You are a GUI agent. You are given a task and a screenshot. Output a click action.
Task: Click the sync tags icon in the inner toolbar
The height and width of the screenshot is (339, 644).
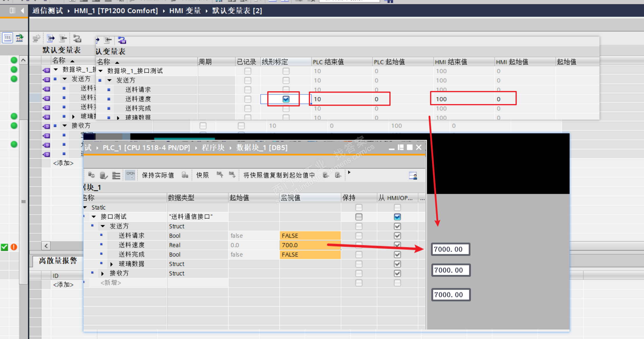pyautogui.click(x=122, y=40)
